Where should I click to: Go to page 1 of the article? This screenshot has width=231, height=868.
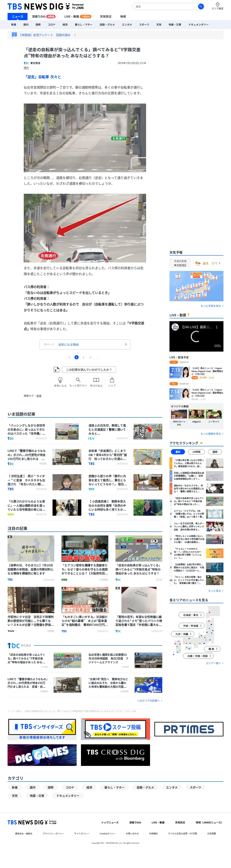pyautogui.click(x=69, y=357)
